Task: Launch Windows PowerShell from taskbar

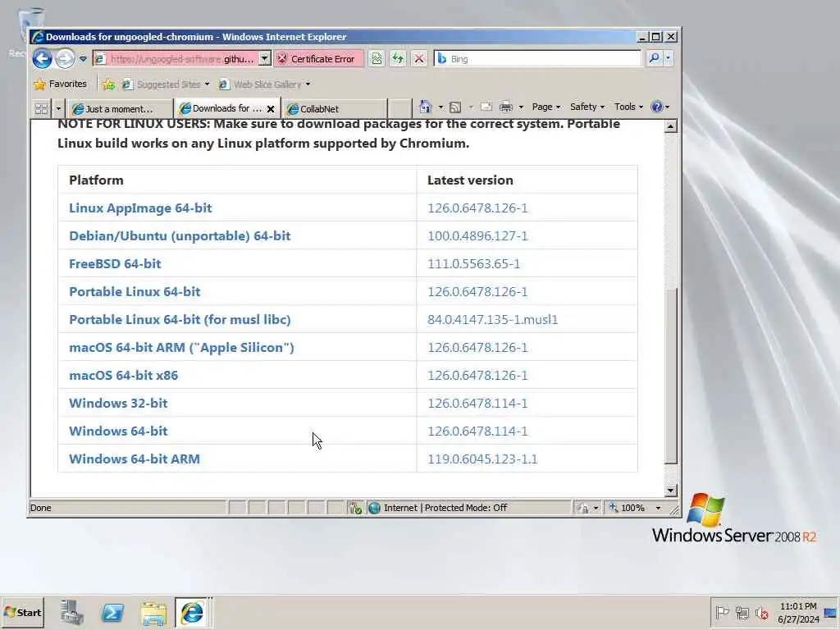Action: (112, 612)
